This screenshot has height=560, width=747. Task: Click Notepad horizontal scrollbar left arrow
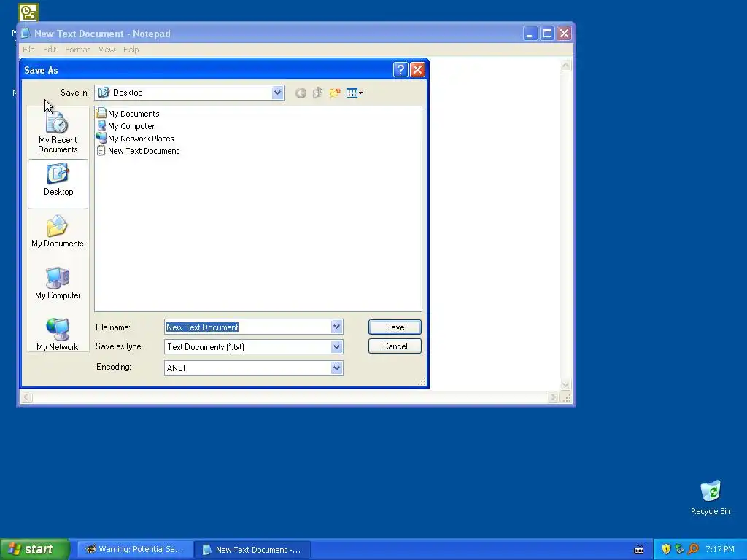[x=26, y=397]
